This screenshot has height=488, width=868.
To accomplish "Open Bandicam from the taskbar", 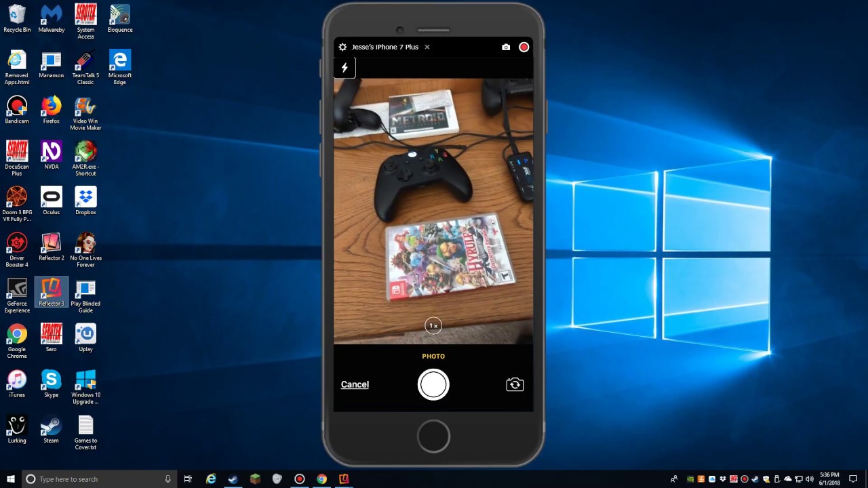I will coord(299,479).
